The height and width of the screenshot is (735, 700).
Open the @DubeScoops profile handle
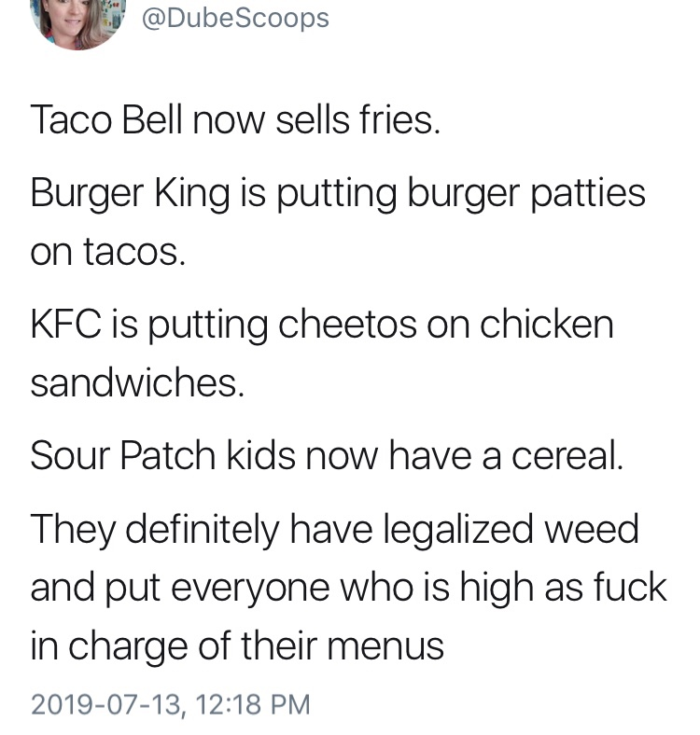(x=235, y=19)
